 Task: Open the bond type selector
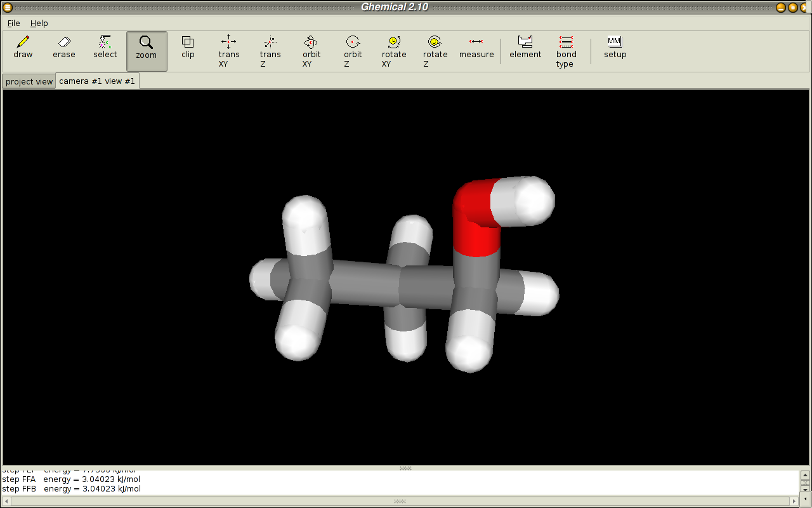tap(566, 51)
